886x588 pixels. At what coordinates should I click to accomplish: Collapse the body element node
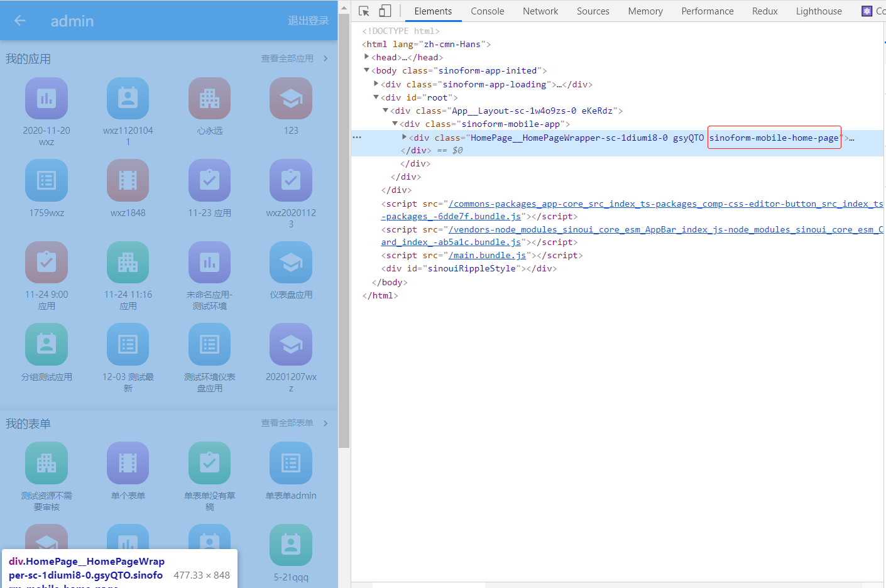[367, 70]
